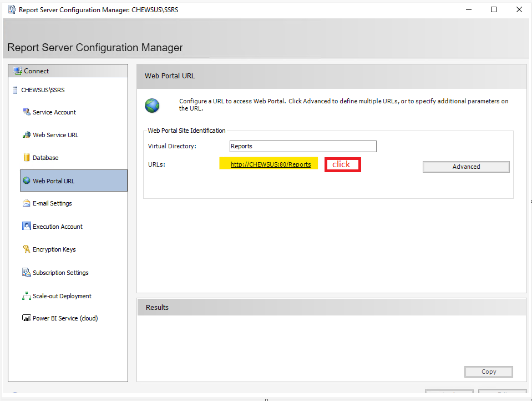Screen dimensions: 532x401
Task: Open the Web Service URL page
Action: tap(55, 135)
